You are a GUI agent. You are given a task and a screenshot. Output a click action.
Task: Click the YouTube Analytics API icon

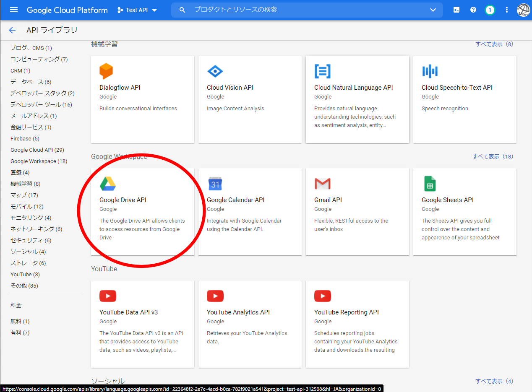tap(215, 296)
